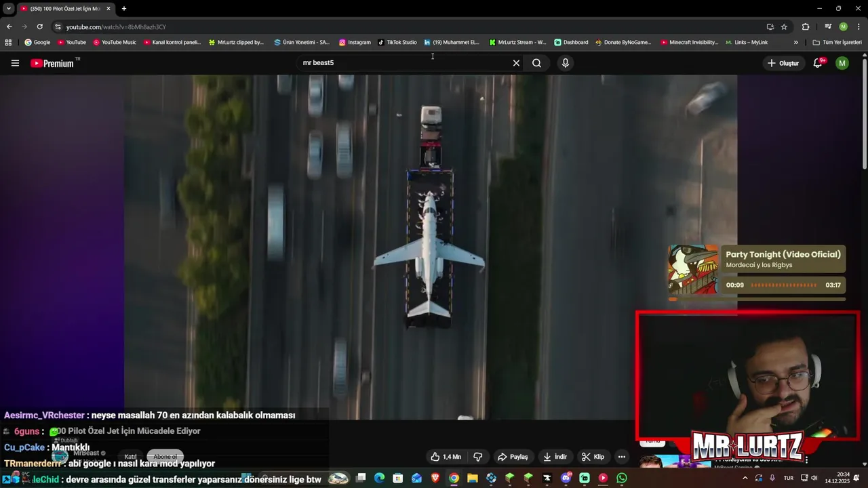The width and height of the screenshot is (868, 488).
Task: Open Brave browser from taskbar
Action: 435,479
